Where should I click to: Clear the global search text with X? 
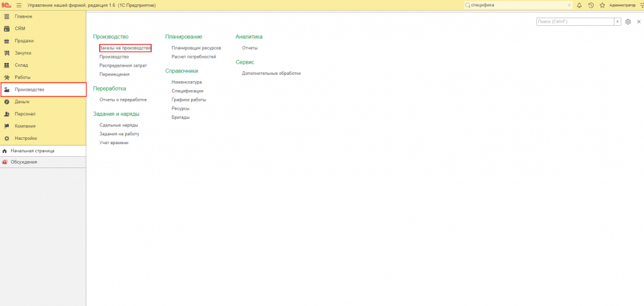569,5
